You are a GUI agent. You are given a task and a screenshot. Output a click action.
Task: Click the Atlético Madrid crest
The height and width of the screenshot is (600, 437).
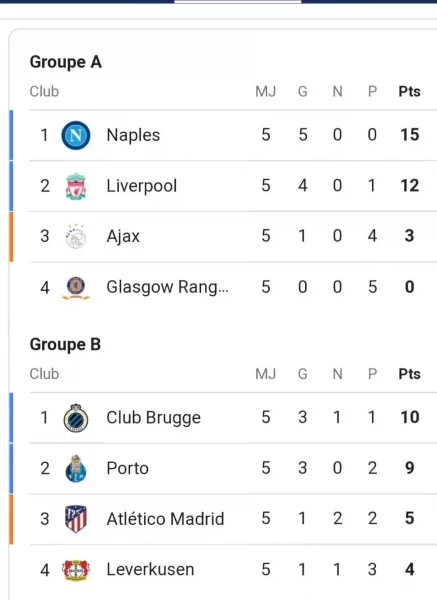76,519
